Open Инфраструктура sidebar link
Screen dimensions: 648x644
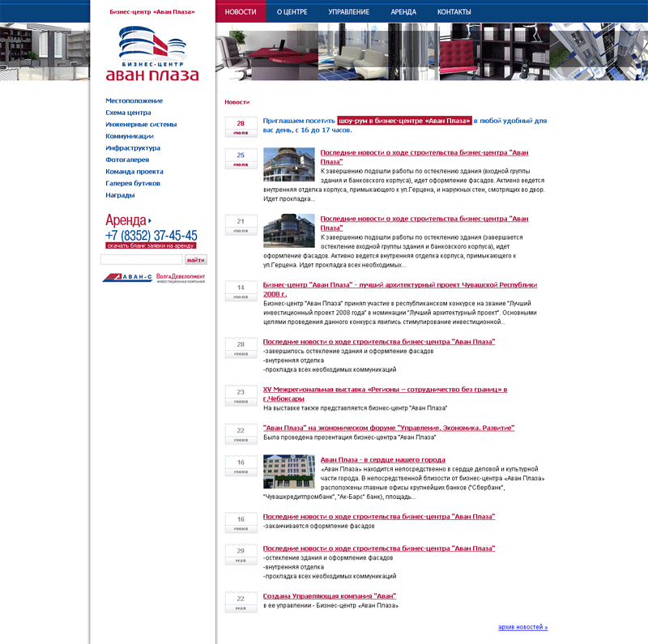pos(133,148)
